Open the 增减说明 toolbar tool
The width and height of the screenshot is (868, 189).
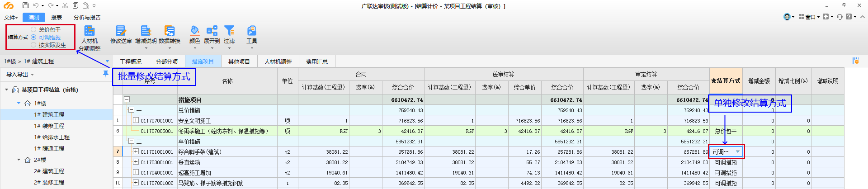[x=146, y=32]
